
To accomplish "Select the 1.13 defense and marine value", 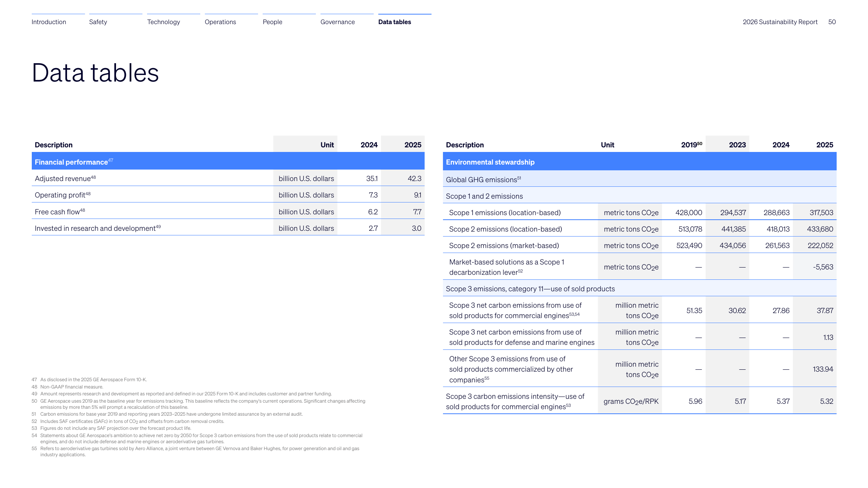I will click(828, 337).
